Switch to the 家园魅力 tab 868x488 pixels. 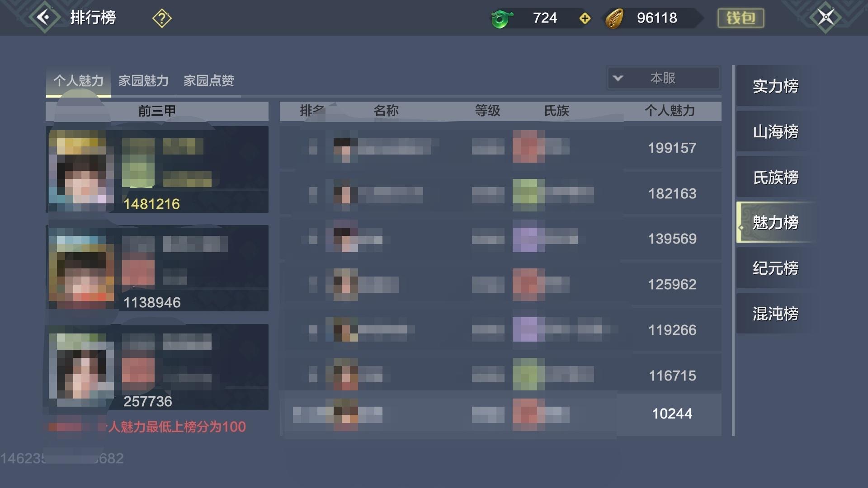point(143,81)
